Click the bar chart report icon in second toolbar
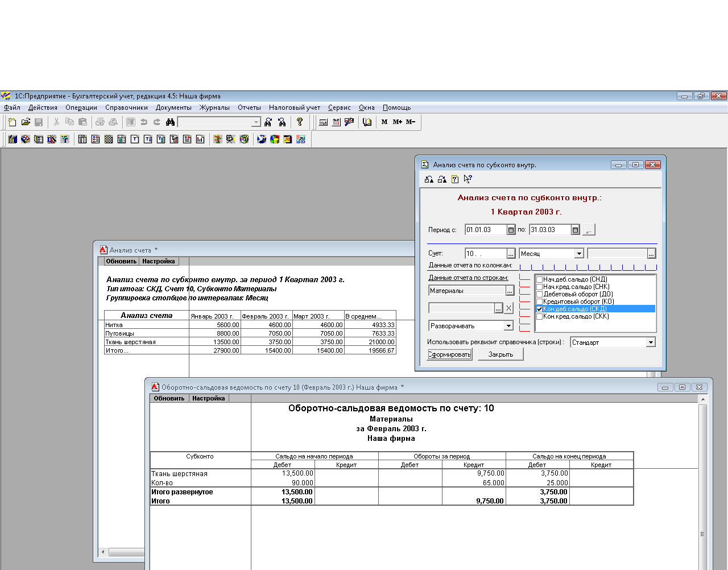The height and width of the screenshot is (570, 728). pos(200,139)
